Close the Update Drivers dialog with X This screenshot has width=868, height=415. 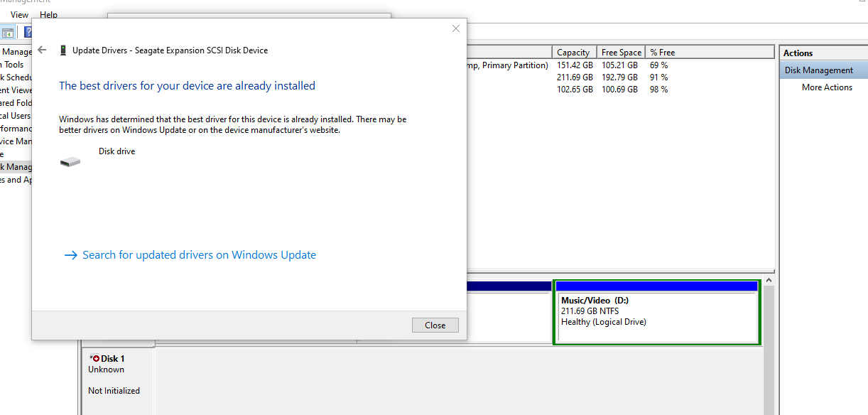coord(456,28)
